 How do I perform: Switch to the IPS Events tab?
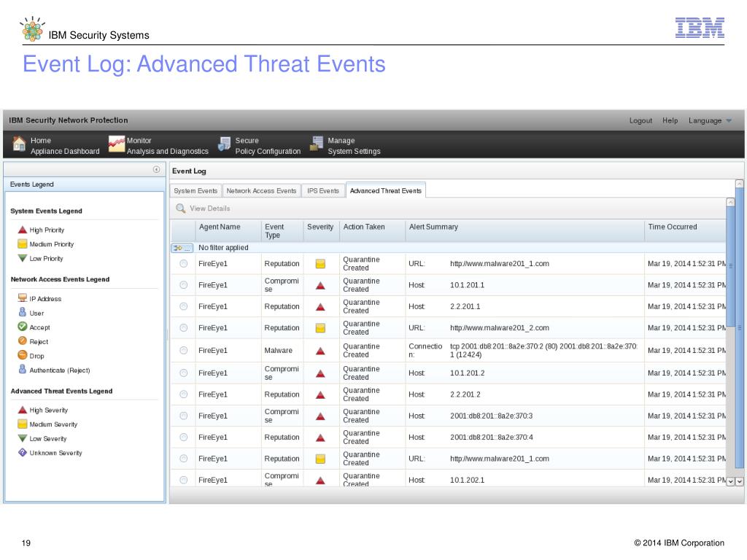click(x=323, y=191)
